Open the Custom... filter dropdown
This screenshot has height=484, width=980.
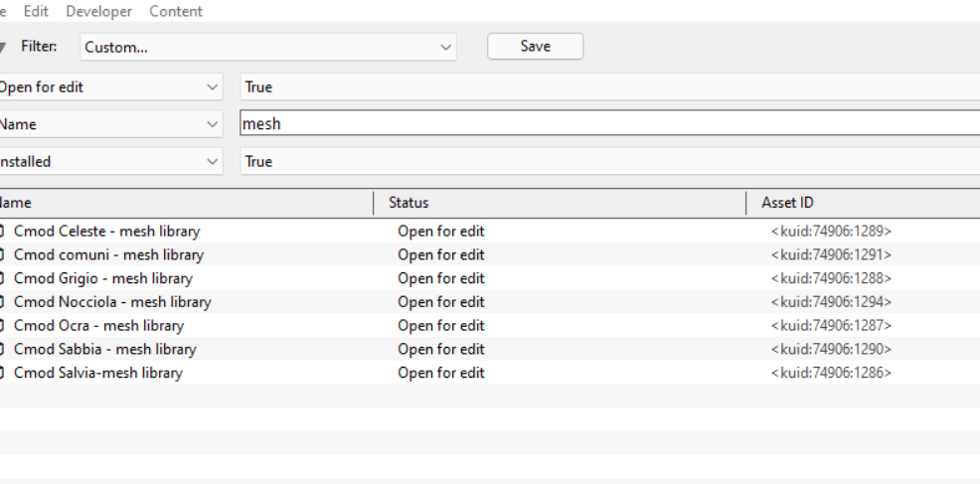(x=268, y=47)
